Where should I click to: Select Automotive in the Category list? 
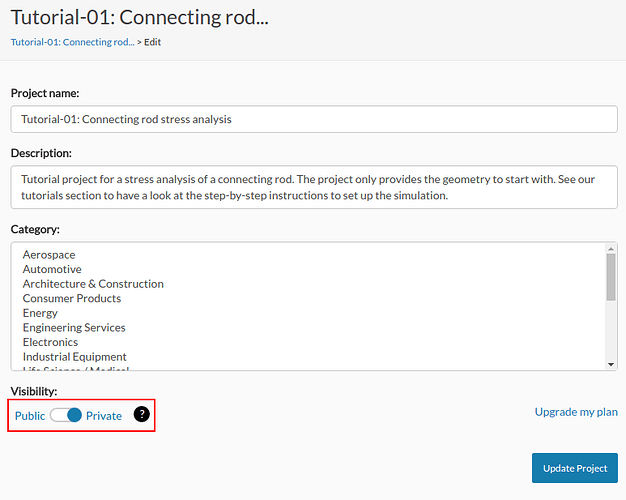click(52, 269)
